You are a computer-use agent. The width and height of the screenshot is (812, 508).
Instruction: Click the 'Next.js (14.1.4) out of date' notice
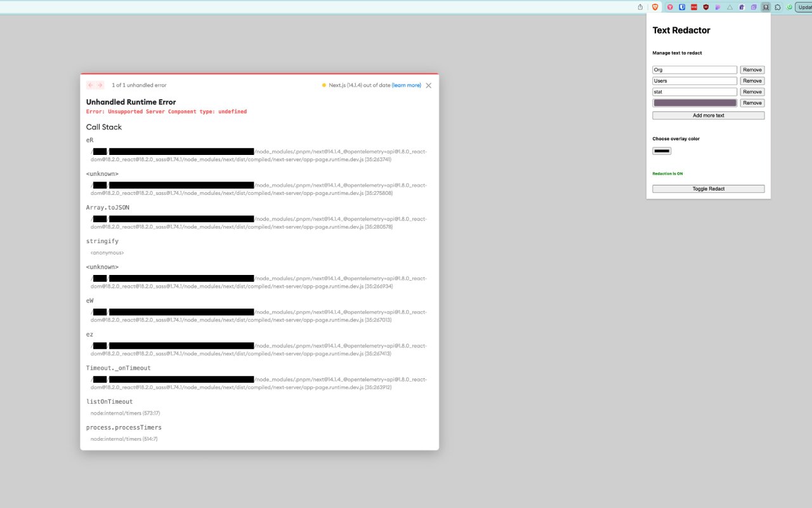(x=360, y=85)
